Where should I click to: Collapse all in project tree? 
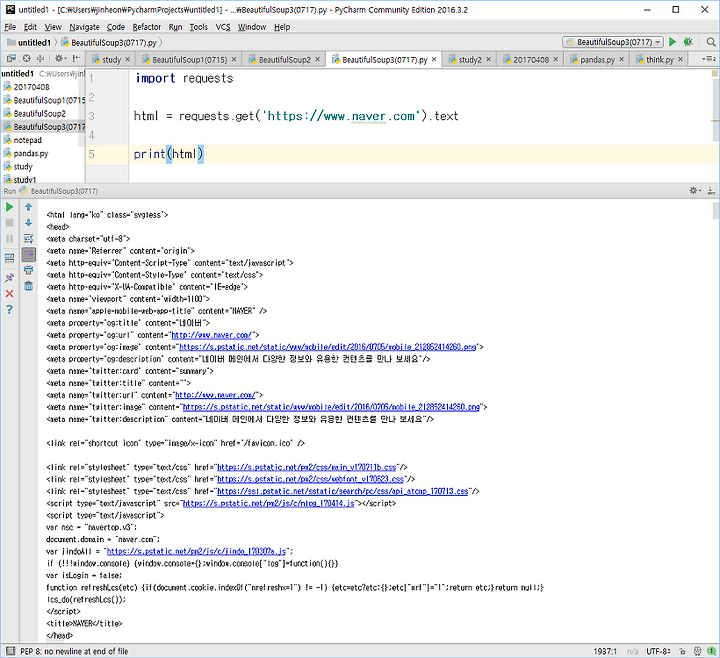click(40, 58)
